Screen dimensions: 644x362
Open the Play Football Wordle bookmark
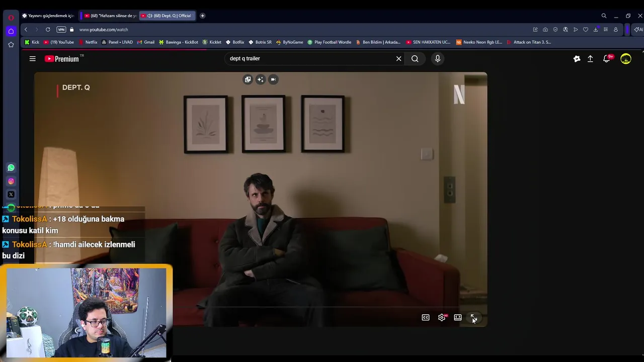(x=330, y=42)
